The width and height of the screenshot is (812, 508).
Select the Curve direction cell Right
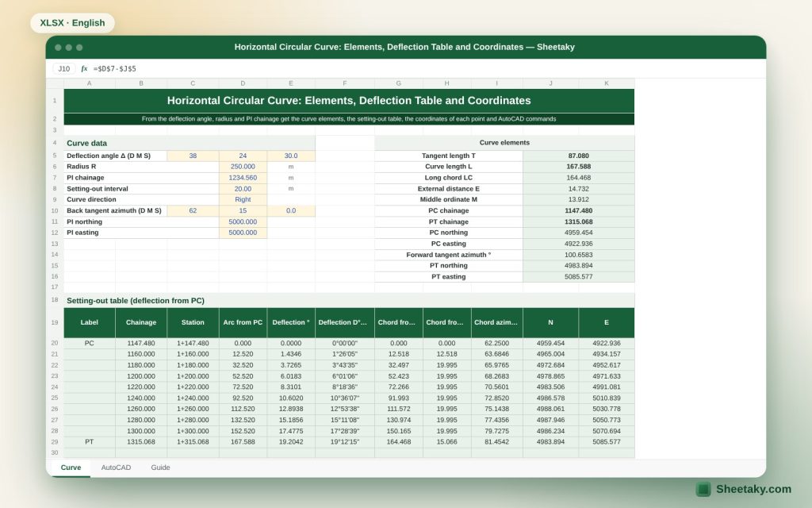point(243,199)
